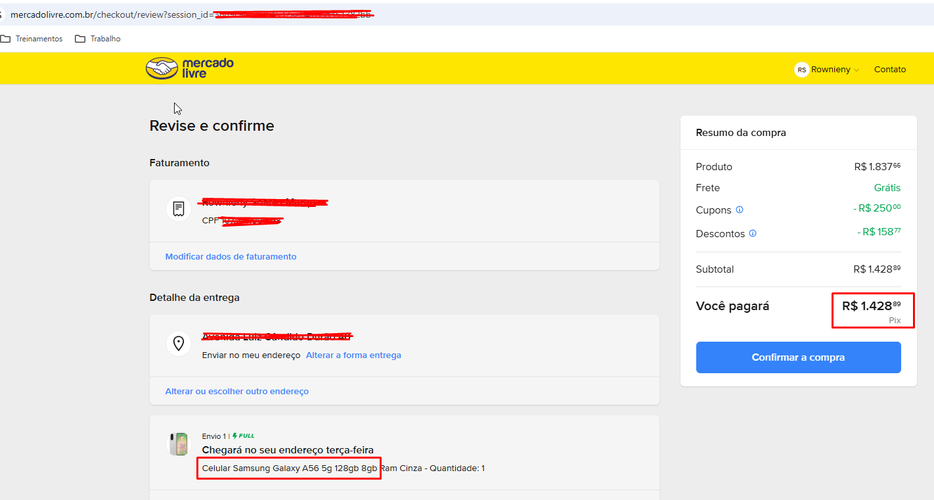Image resolution: width=934 pixels, height=500 pixels.
Task: Click the Você pagará total amount
Action: click(x=871, y=306)
